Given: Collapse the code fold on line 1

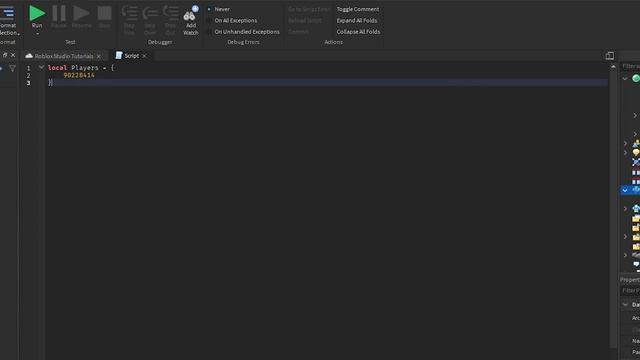Looking at the screenshot, I should coord(41,67).
